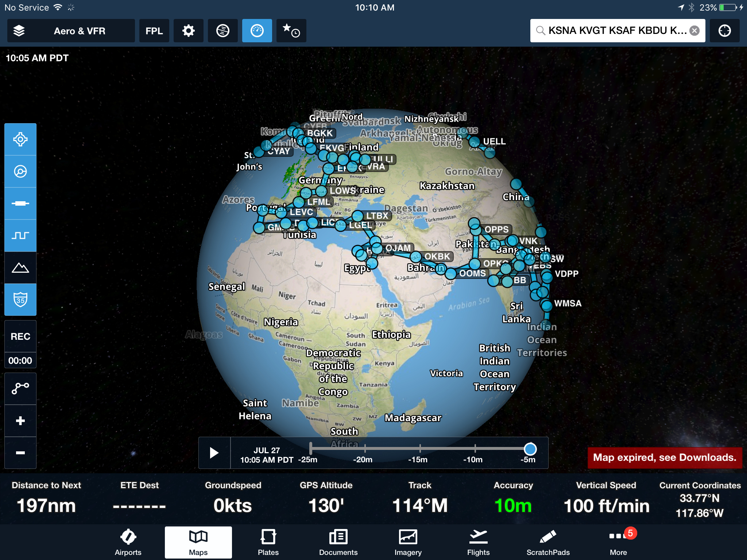This screenshot has width=747, height=560.
Task: Tap the Current Coordinates instrument
Action: click(x=700, y=499)
